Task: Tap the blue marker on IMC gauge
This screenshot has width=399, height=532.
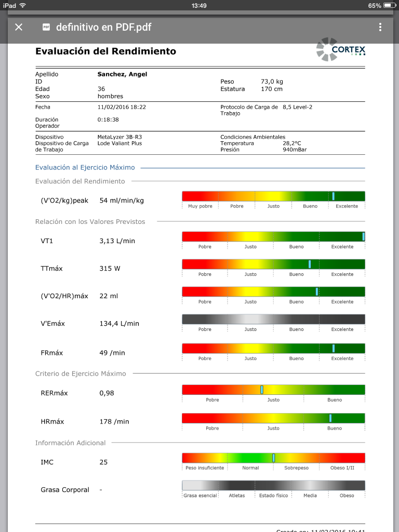Action: [x=273, y=458]
